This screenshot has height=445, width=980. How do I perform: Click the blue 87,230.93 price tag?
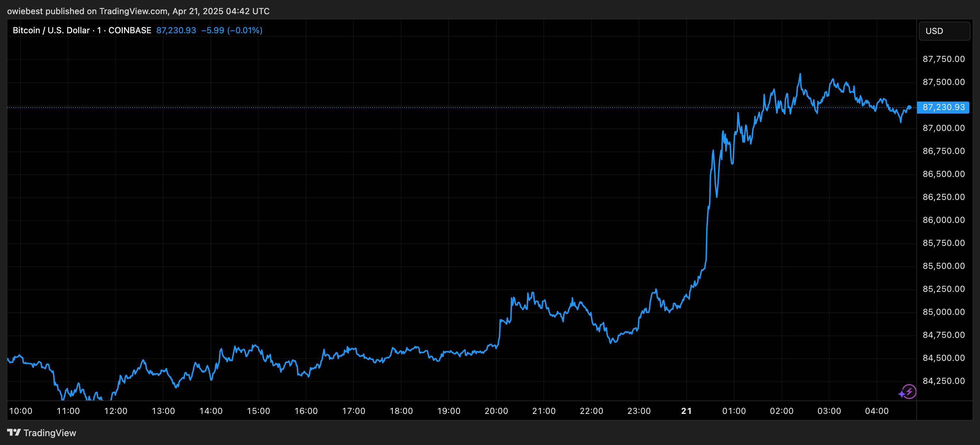tap(943, 107)
